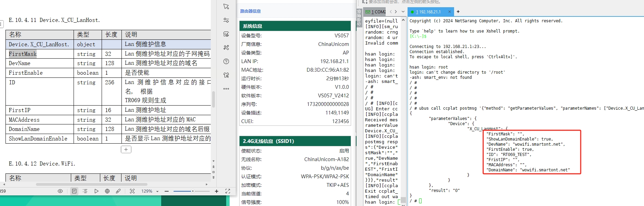
Task: Click the LAN IP value 192.168.21.1
Action: coord(334,61)
